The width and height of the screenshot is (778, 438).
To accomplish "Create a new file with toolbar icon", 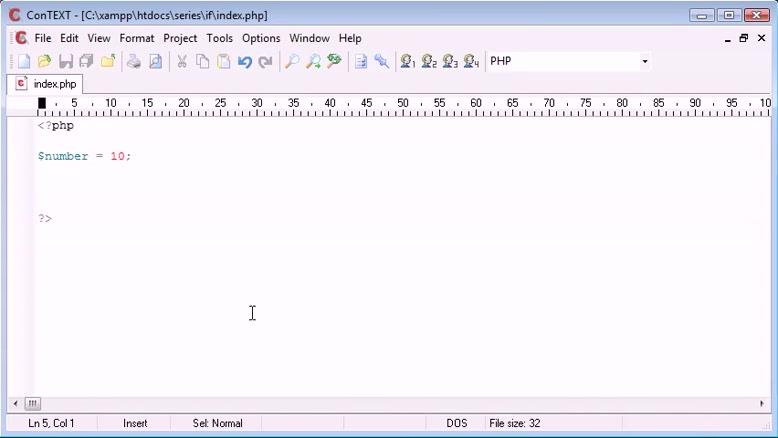I will click(x=24, y=62).
